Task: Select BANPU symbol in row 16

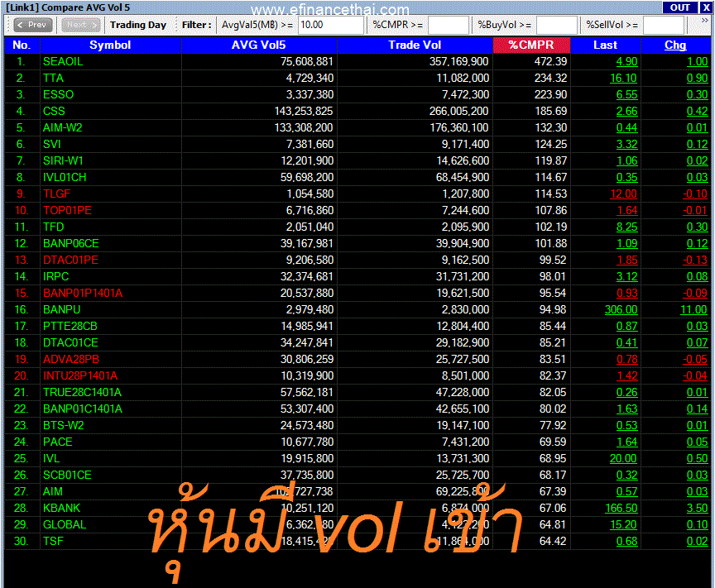Action: (61, 309)
